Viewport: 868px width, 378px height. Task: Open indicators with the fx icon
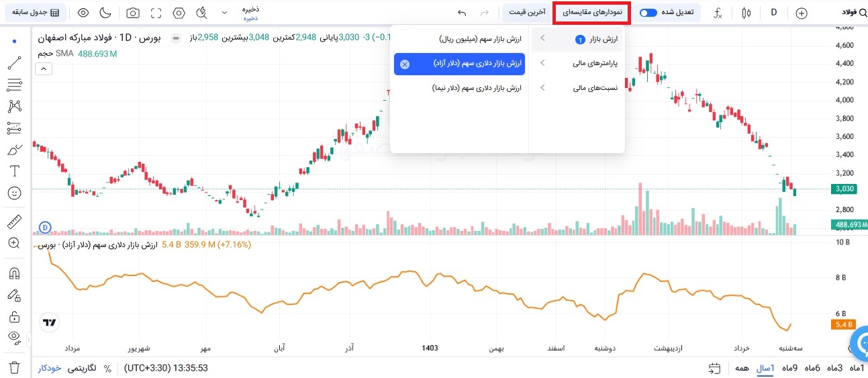click(718, 13)
